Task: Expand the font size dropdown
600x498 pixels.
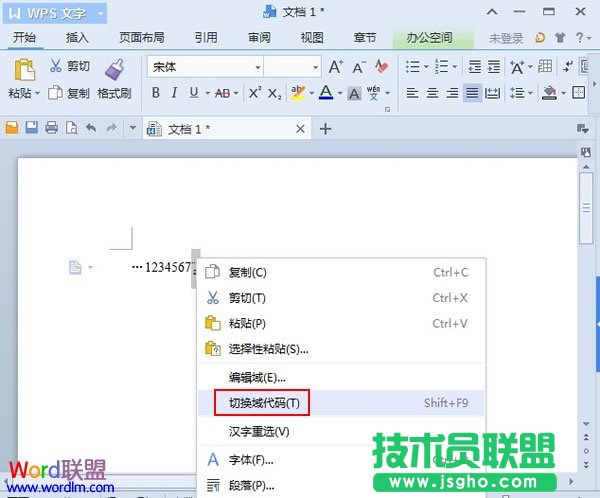Action: coord(313,67)
